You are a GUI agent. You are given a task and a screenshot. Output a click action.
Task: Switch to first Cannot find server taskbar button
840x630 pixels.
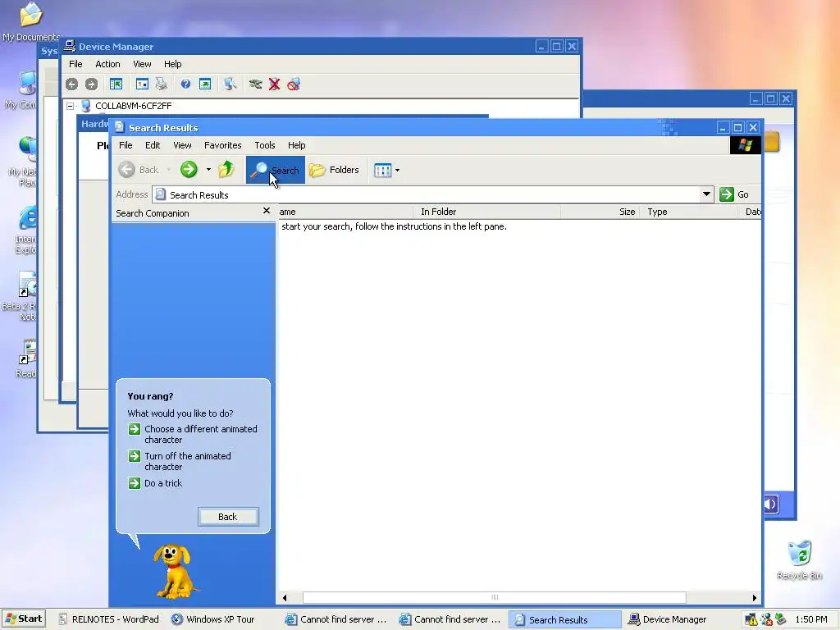click(336, 619)
